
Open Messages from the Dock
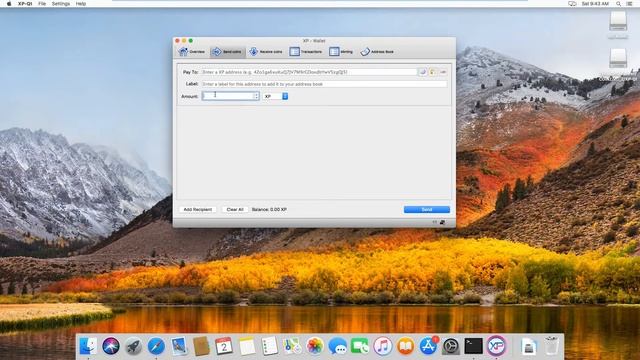[338, 346]
